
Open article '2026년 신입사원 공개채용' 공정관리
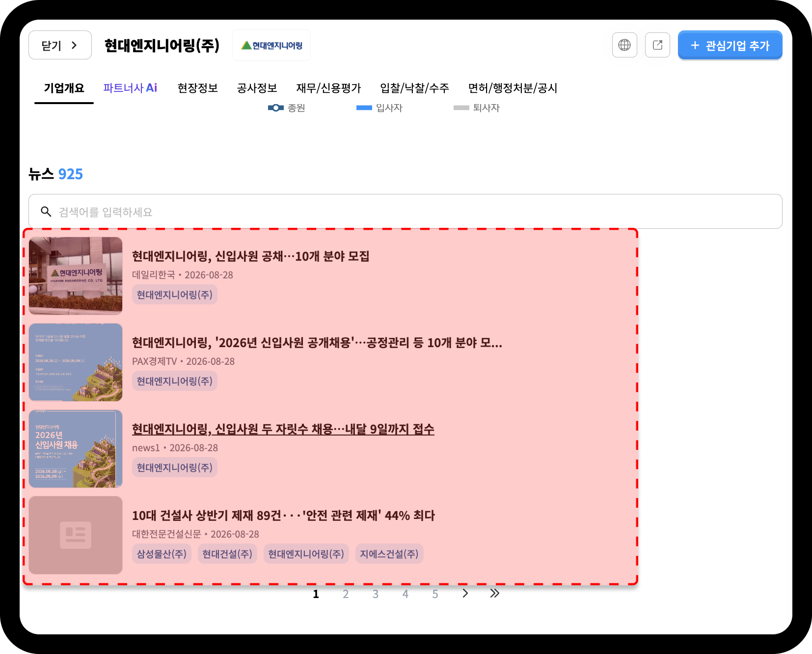point(317,342)
